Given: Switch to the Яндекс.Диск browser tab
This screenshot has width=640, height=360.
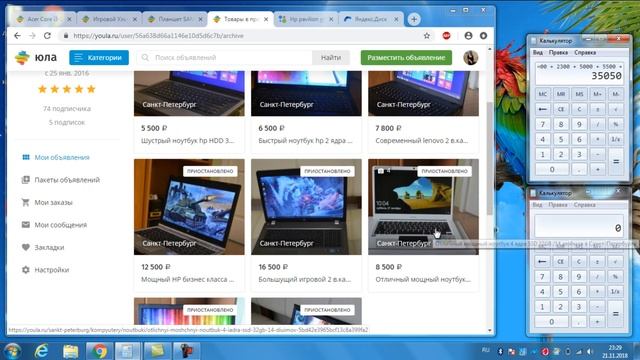Looking at the screenshot, I should tap(371, 19).
